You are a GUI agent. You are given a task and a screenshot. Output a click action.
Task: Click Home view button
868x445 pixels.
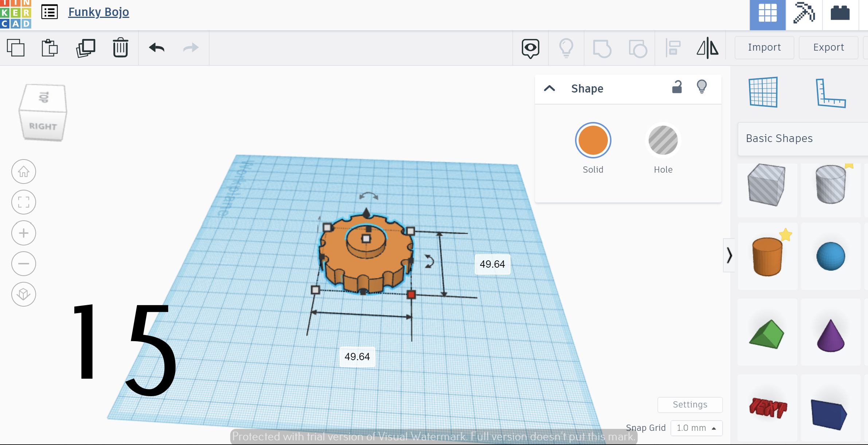click(24, 172)
